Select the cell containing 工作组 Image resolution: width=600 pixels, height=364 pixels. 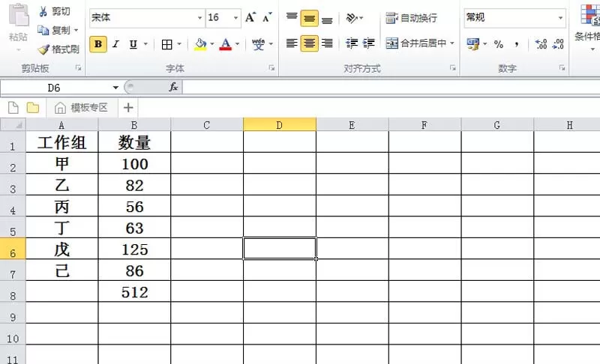click(x=61, y=142)
